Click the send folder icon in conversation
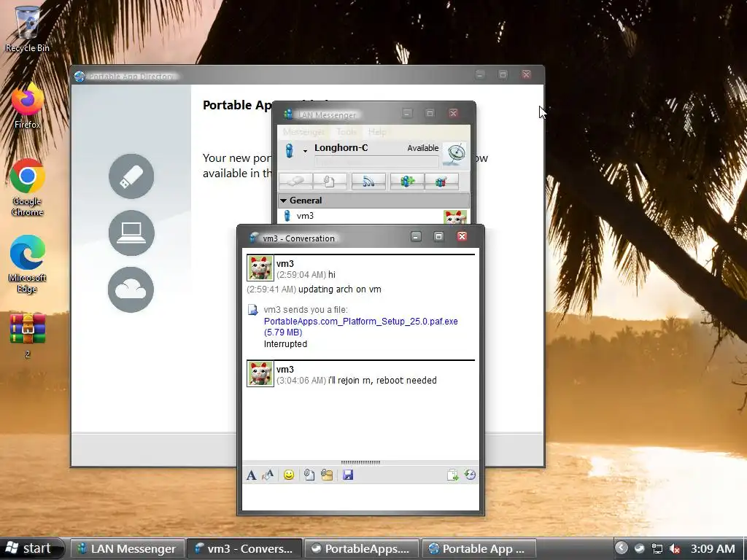 tap(327, 475)
